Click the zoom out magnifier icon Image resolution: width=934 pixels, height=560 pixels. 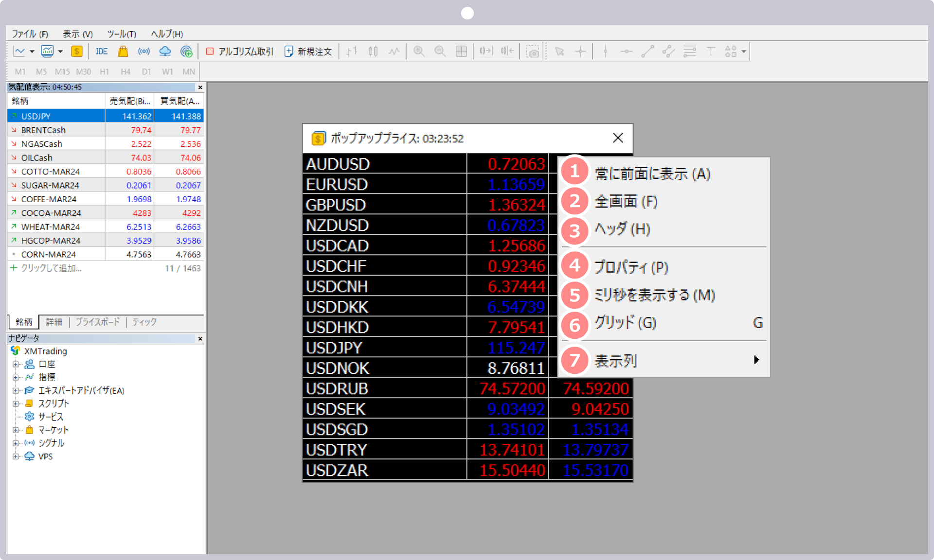point(440,51)
